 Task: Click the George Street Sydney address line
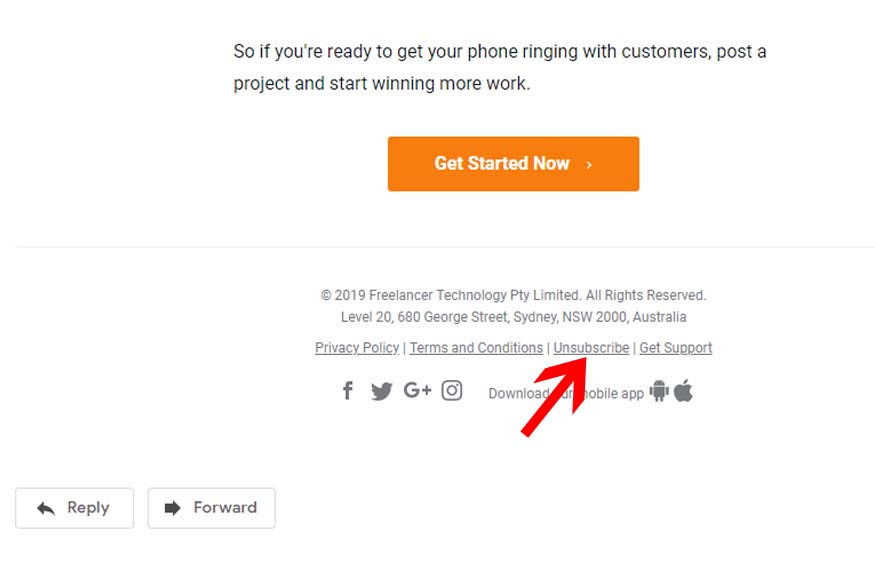(513, 317)
